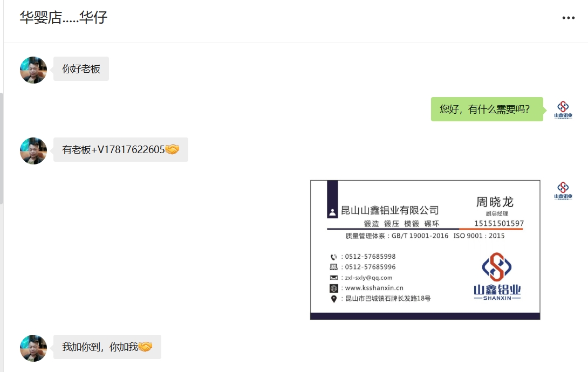The height and width of the screenshot is (372, 588).
Task: Open the three-dot chat options menu
Action: click(568, 18)
